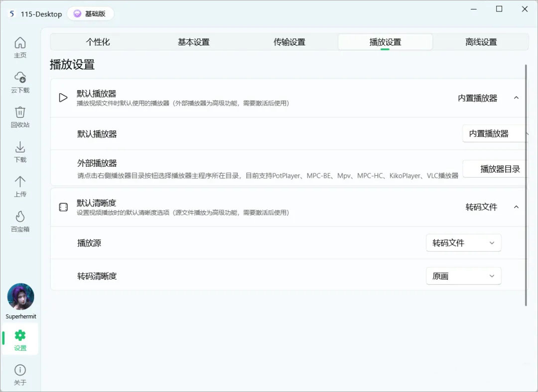Click the Superhermit avatar thumbnail
This screenshot has height=392, width=538.
(x=20, y=297)
